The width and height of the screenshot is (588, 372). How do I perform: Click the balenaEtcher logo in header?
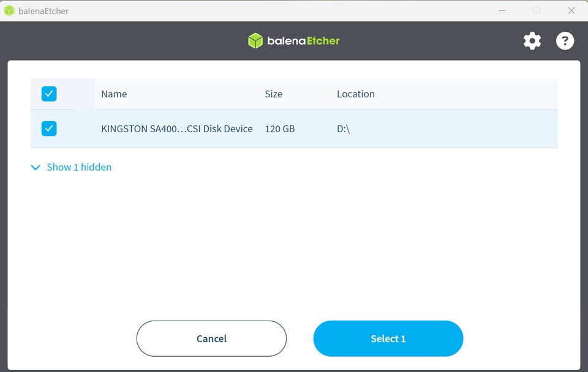(x=293, y=40)
